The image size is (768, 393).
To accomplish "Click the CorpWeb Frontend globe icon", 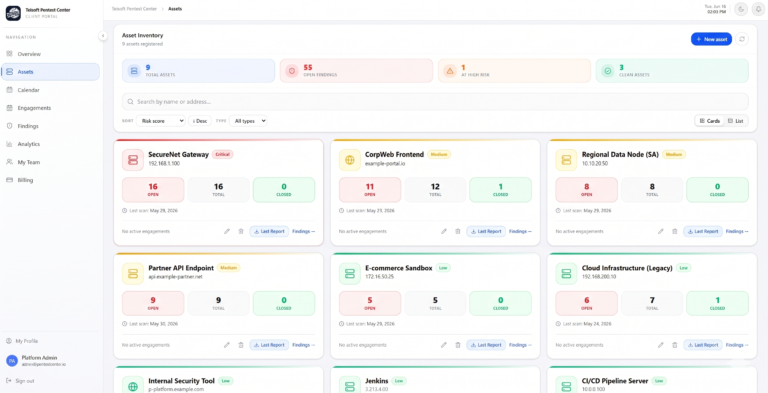I will 350,160.
